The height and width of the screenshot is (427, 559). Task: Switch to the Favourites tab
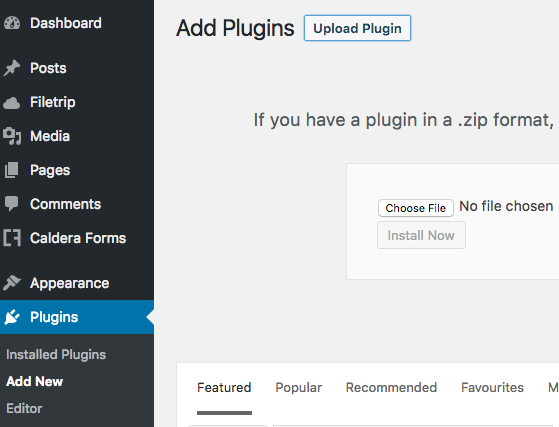point(492,387)
